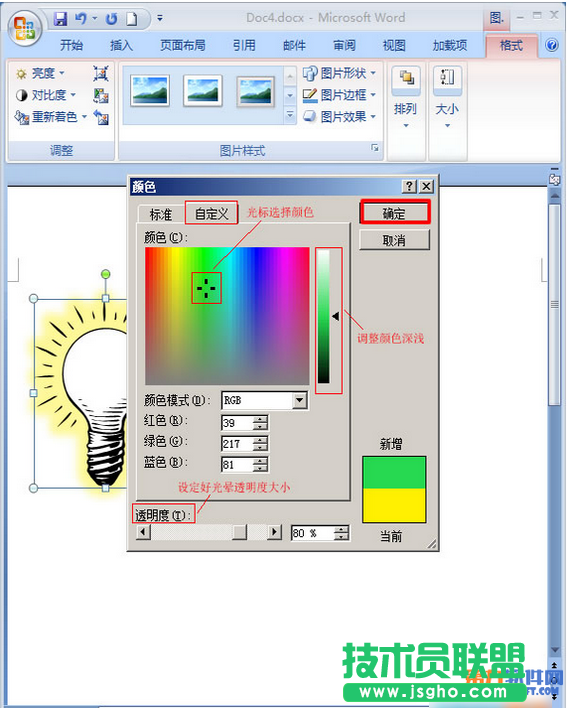Select the 标准 tab in color dialog
This screenshot has height=708, width=570.
[x=161, y=214]
